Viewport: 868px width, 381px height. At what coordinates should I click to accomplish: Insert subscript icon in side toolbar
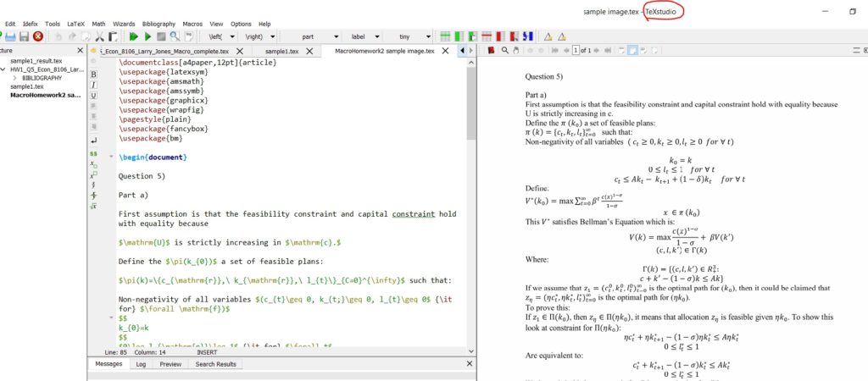[x=93, y=164]
